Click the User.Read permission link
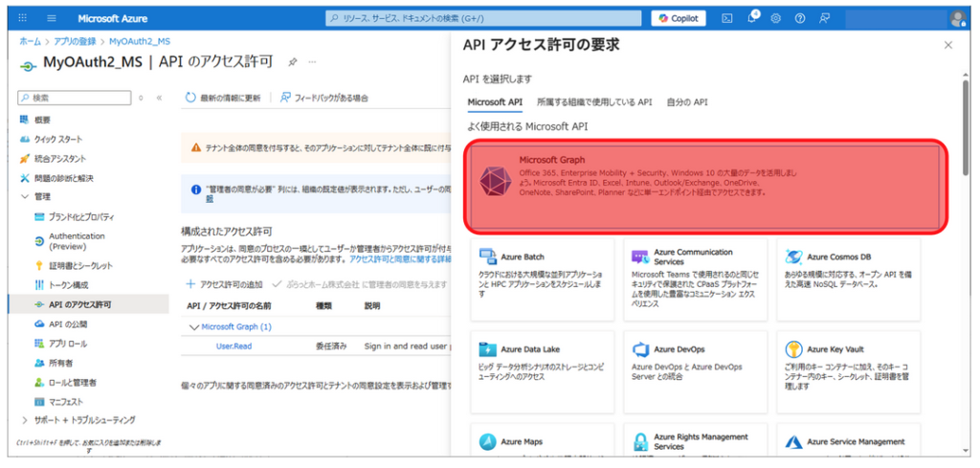The width and height of the screenshot is (980, 468). coord(234,345)
